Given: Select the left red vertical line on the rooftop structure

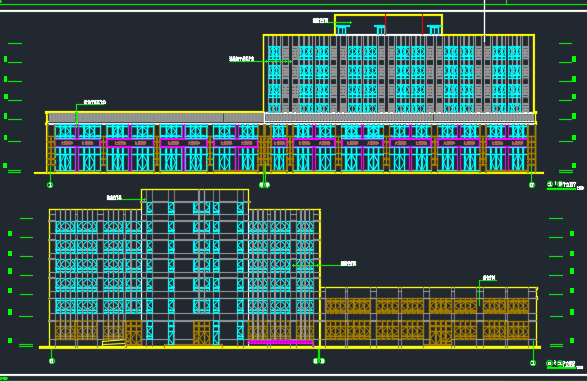Looking at the screenshot, I should (x=386, y=25).
